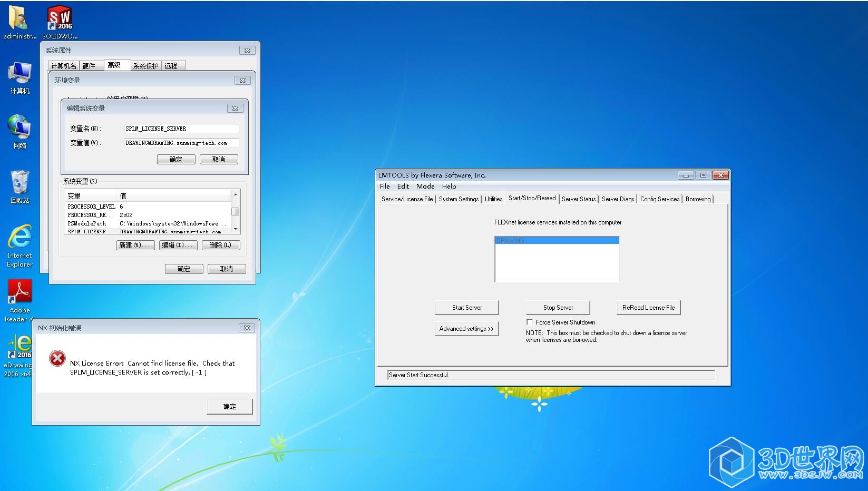Select PROCESSOR_LEVEL variable row
This screenshot has height=491, width=868.
click(x=148, y=207)
